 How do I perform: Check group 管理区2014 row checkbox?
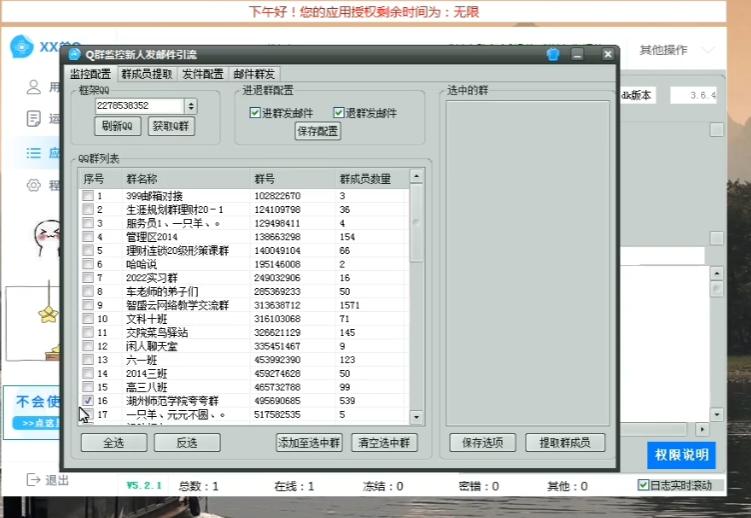(x=88, y=236)
